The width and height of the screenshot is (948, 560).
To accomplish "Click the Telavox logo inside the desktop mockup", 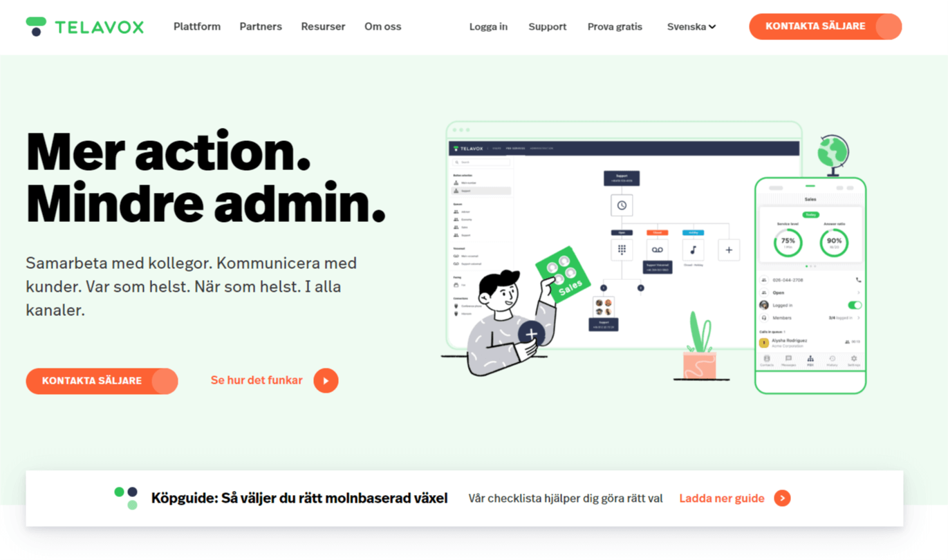I will point(468,149).
